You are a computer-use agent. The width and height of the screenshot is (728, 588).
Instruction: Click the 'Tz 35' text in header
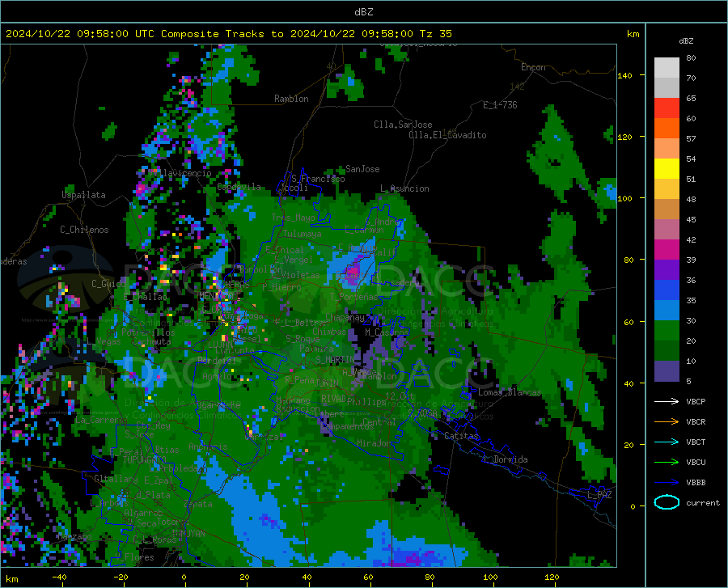tap(435, 34)
